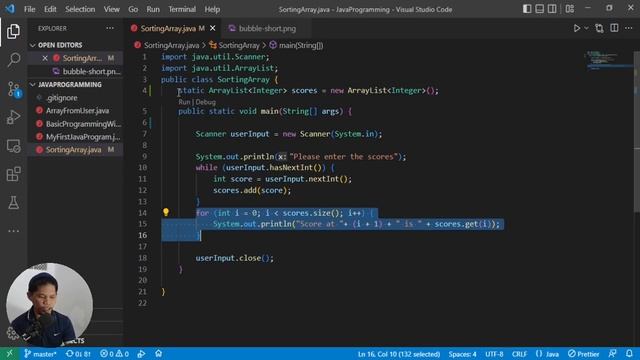This screenshot has height=360, width=640.
Task: Click the run debug status bar icon
Action: pos(141,353)
